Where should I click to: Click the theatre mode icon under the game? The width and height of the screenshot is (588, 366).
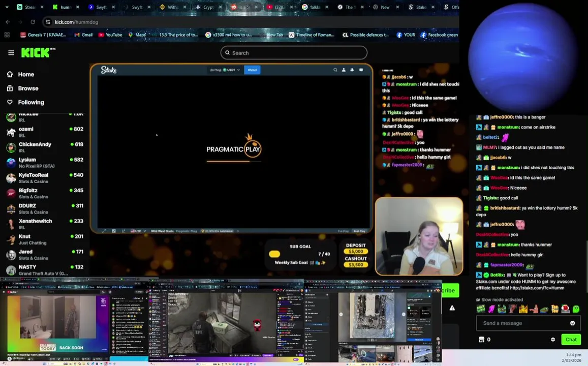click(114, 231)
